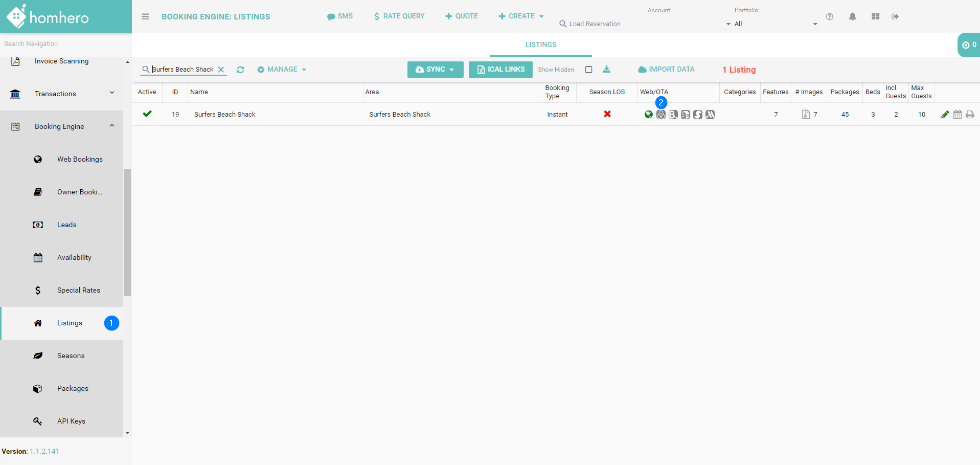The image size is (980, 465).
Task: Open the notifications bell icon
Action: [x=852, y=16]
